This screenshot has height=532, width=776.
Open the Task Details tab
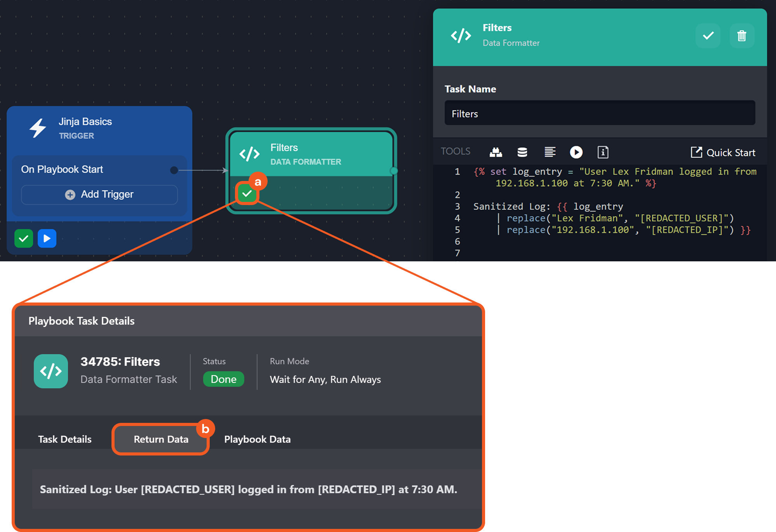65,439
